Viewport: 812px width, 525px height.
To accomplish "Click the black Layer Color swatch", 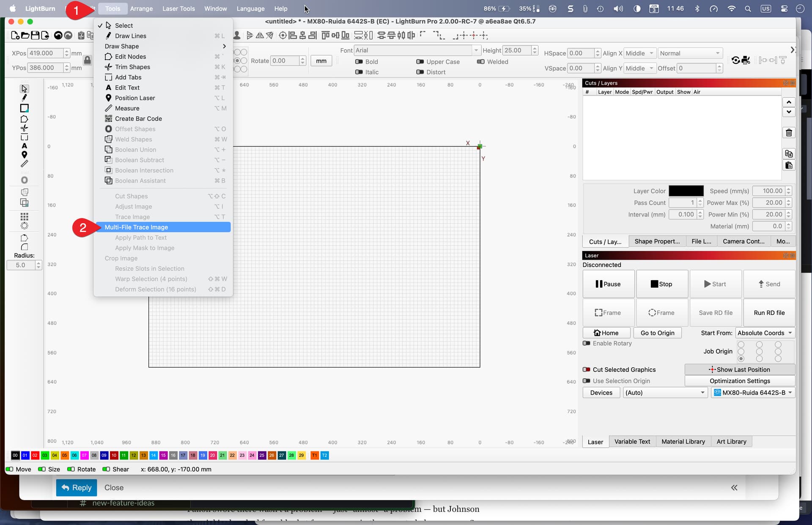I will pyautogui.click(x=686, y=191).
